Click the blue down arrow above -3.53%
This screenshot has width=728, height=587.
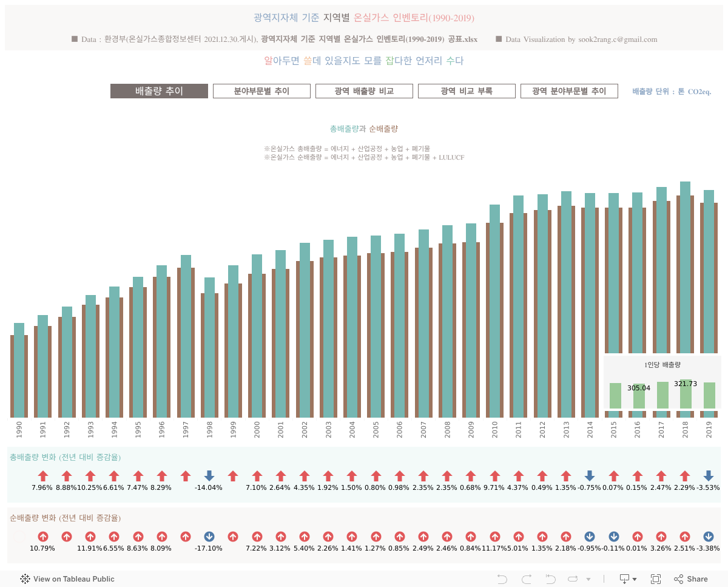coord(708,476)
